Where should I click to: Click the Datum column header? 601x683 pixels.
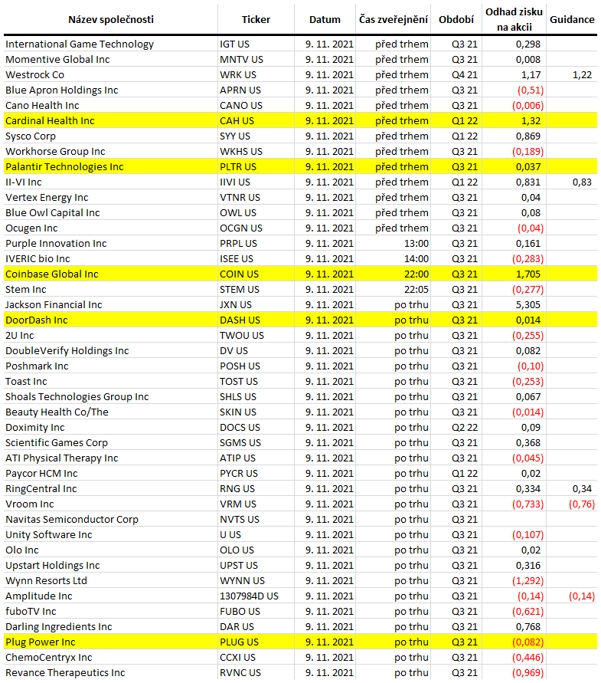tap(325, 20)
